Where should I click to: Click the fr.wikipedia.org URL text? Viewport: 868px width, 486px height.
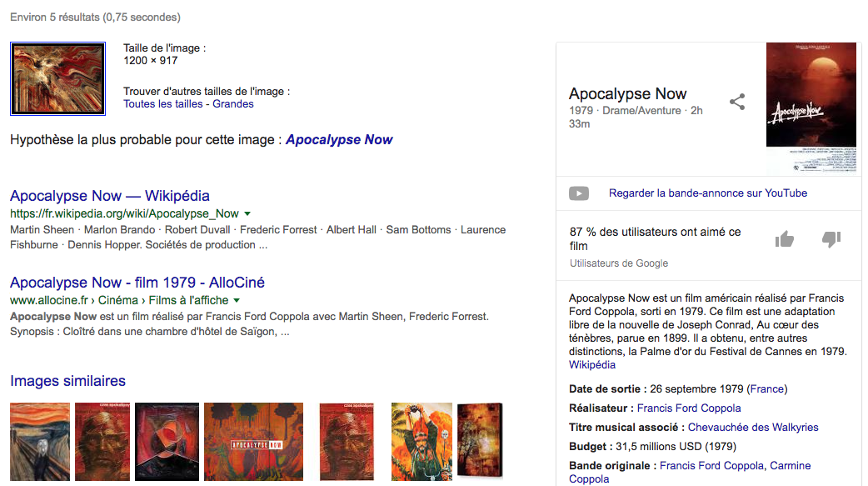pyautogui.click(x=124, y=214)
